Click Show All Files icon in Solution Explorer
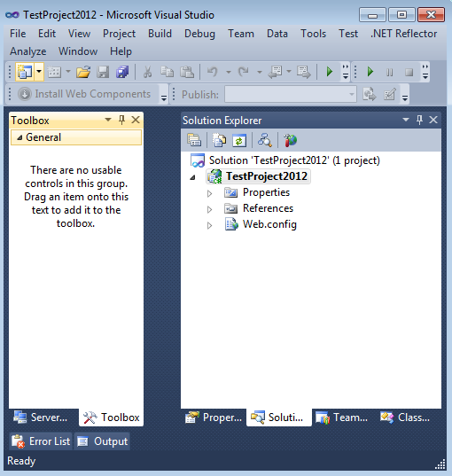The image size is (452, 476). 219,140
